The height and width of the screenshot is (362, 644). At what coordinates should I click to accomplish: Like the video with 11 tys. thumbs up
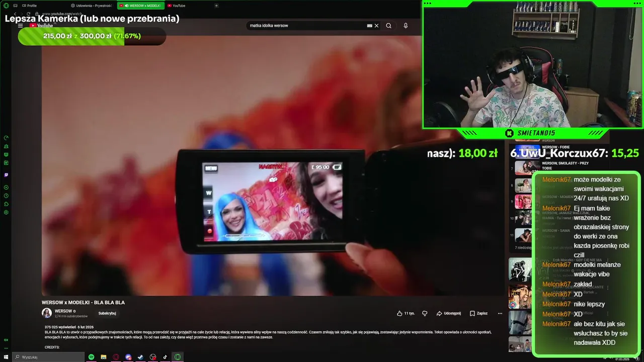(x=406, y=313)
